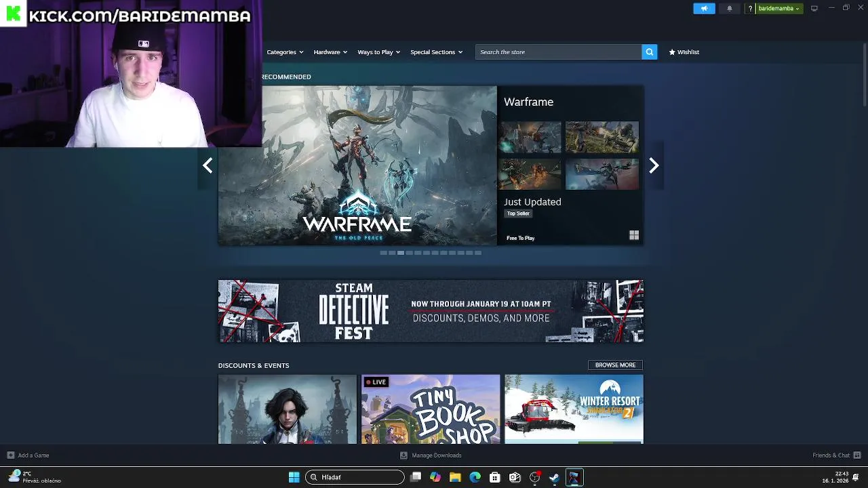Click the taskbar clock showing 22:43
Image resolution: width=868 pixels, height=488 pixels.
point(835,477)
